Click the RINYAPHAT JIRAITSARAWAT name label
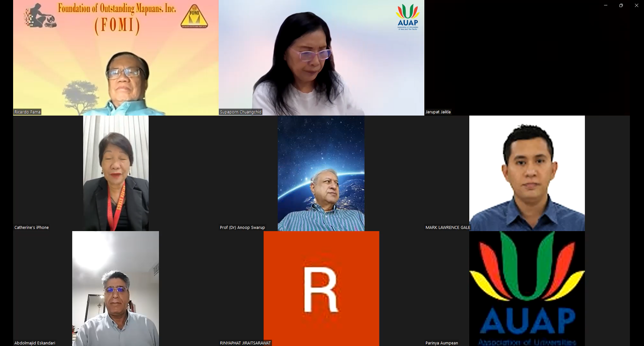This screenshot has height=346, width=644. click(x=245, y=343)
